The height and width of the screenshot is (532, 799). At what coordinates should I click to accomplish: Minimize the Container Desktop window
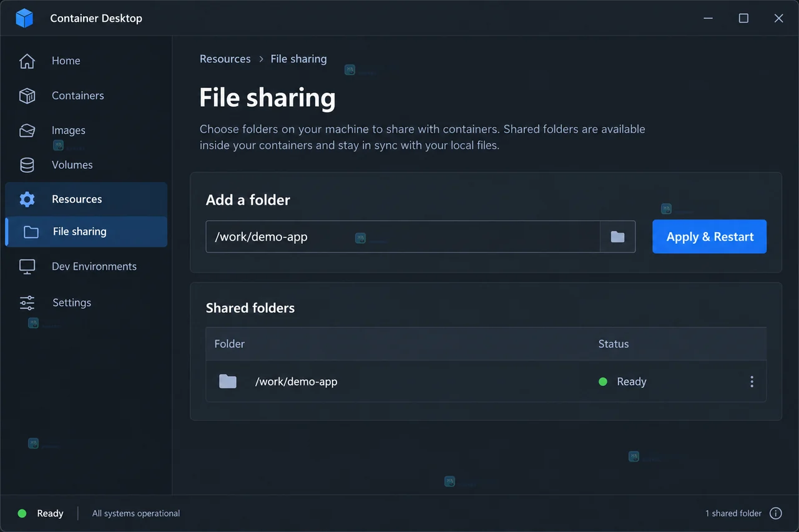coord(708,18)
